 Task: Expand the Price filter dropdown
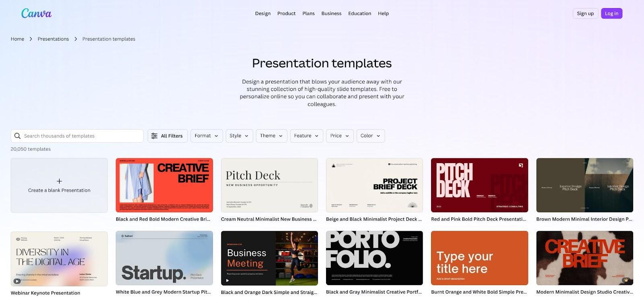click(340, 136)
